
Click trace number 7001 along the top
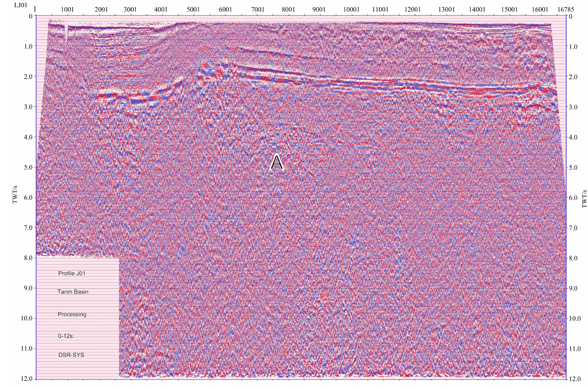tap(258, 9)
